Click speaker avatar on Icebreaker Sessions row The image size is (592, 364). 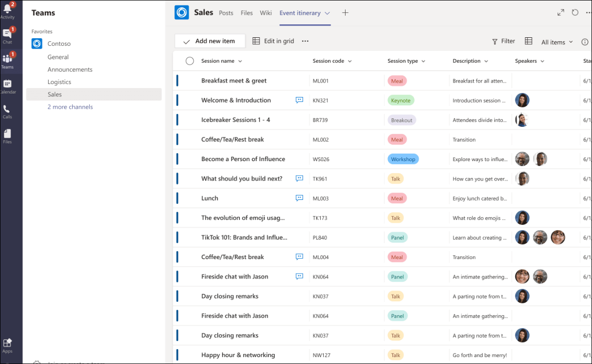tap(522, 120)
